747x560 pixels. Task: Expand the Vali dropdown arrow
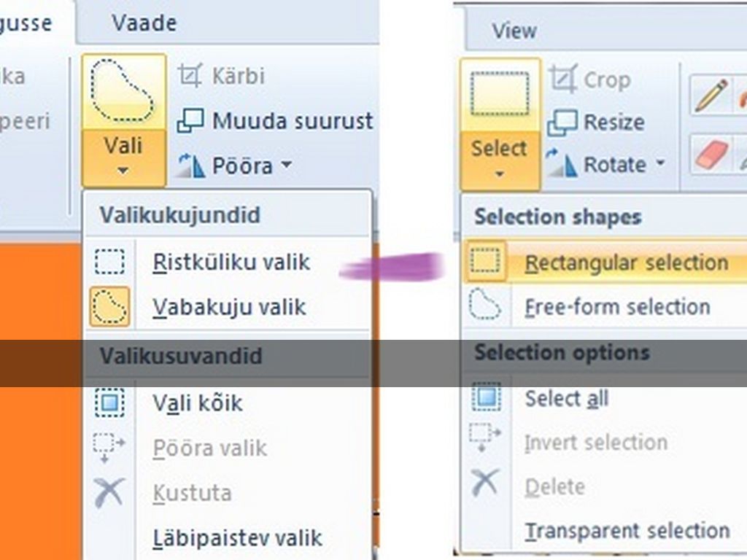(123, 170)
